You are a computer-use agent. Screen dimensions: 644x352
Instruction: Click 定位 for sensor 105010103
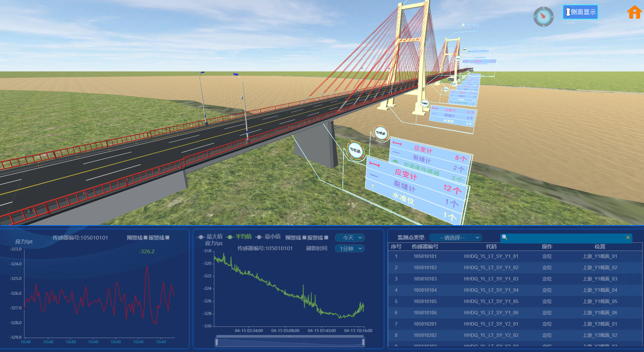coord(547,279)
